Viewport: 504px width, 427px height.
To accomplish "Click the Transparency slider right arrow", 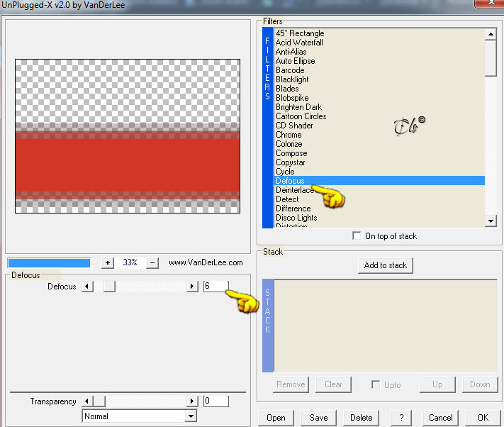I will [192, 401].
